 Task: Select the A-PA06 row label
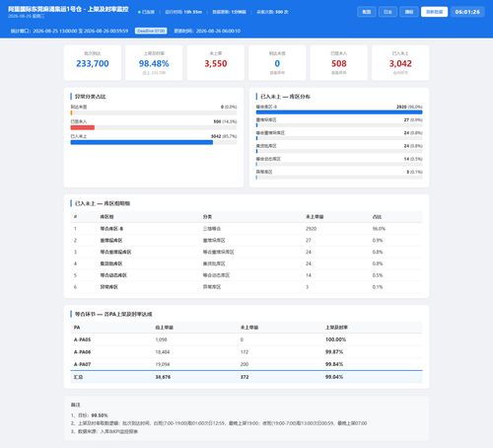(82, 352)
